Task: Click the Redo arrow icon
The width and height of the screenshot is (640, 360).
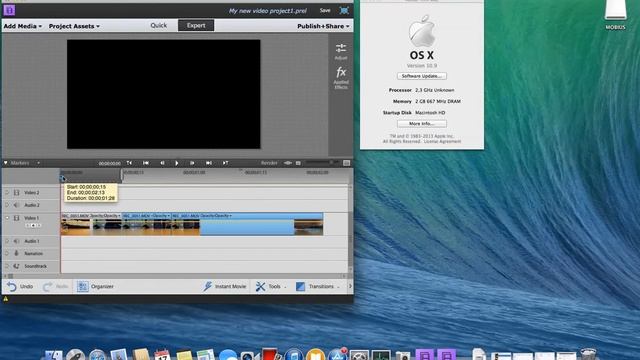Action: click(47, 287)
